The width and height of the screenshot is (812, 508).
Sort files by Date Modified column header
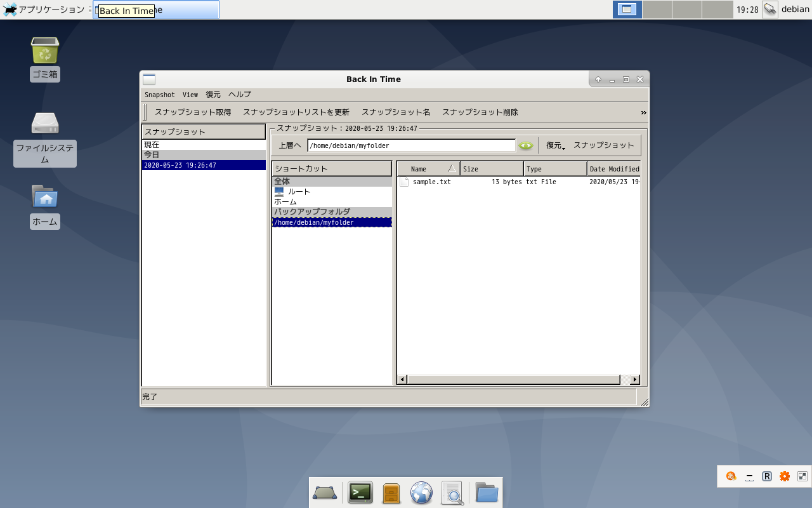tap(613, 169)
